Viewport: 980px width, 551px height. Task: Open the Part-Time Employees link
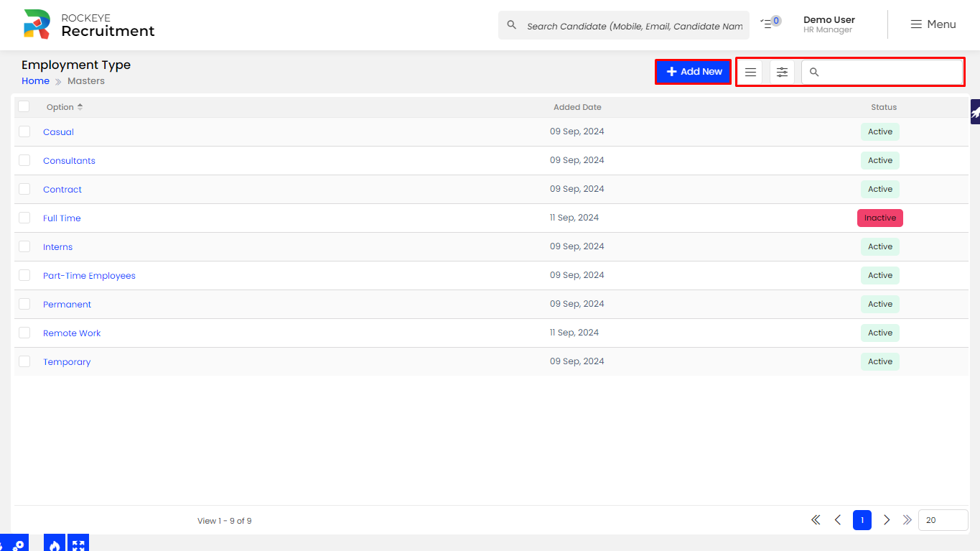[89, 276]
